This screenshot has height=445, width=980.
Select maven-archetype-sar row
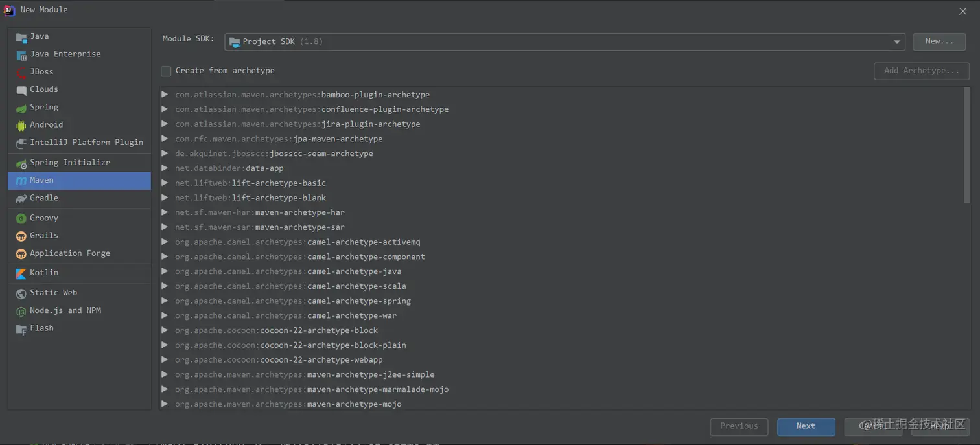(562, 227)
